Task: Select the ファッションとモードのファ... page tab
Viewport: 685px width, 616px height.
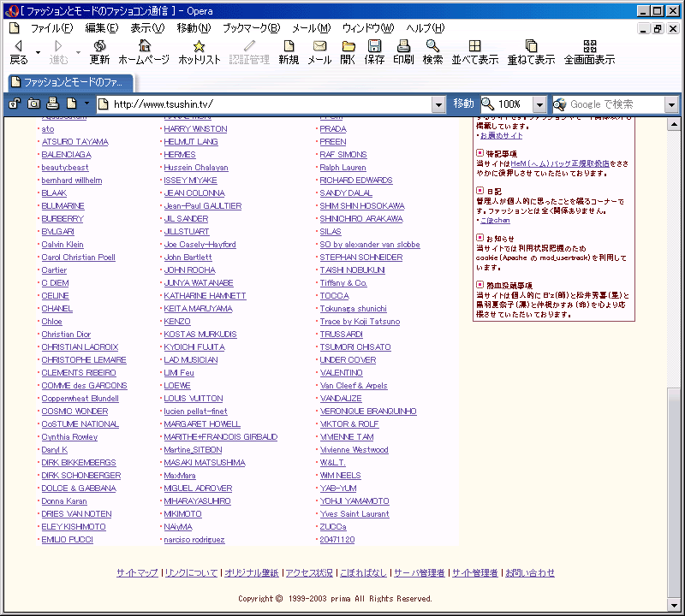Action: click(x=71, y=82)
